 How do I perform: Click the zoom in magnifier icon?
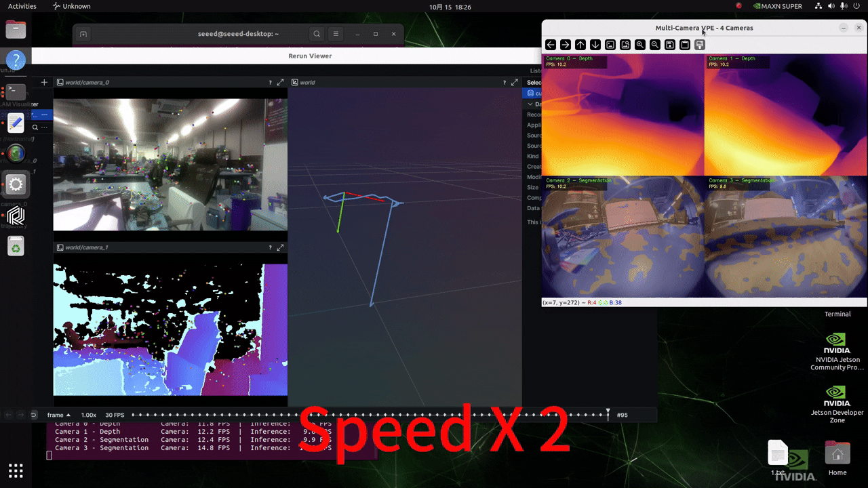pos(640,45)
